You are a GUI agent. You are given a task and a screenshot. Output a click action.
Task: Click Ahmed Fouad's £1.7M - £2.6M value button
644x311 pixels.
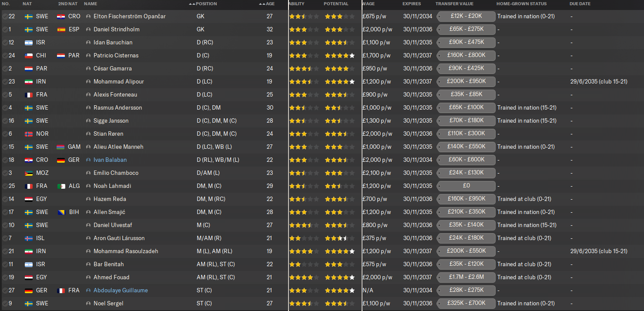coord(466,278)
